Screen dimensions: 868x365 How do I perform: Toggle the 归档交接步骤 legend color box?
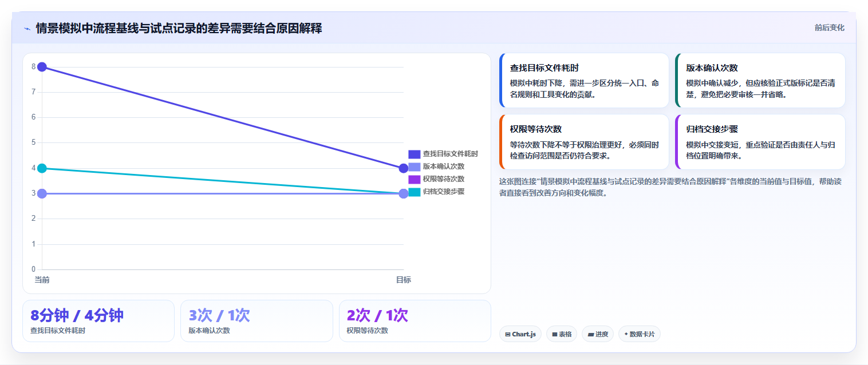415,192
